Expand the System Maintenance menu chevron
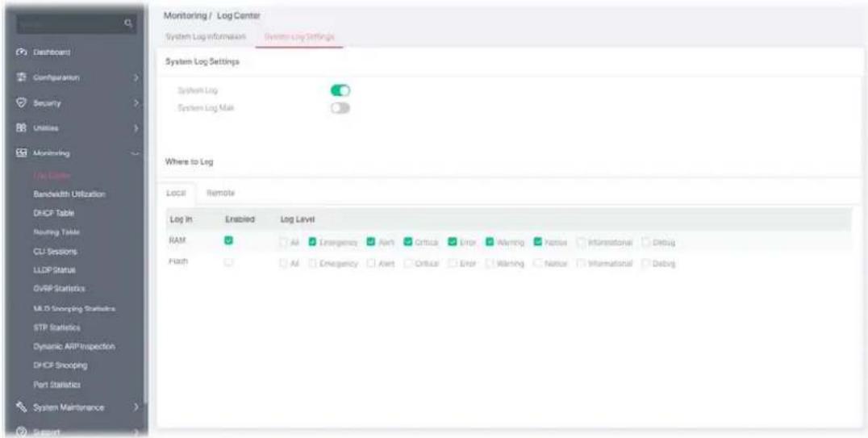 [136, 407]
